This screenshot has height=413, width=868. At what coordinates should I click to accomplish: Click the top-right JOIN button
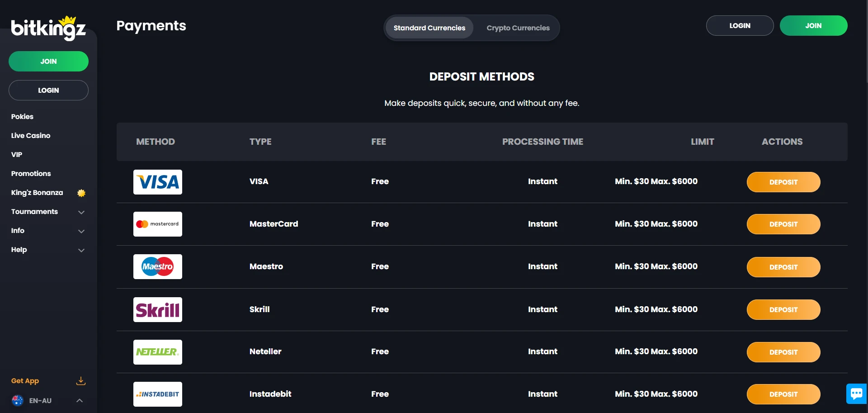(x=813, y=25)
